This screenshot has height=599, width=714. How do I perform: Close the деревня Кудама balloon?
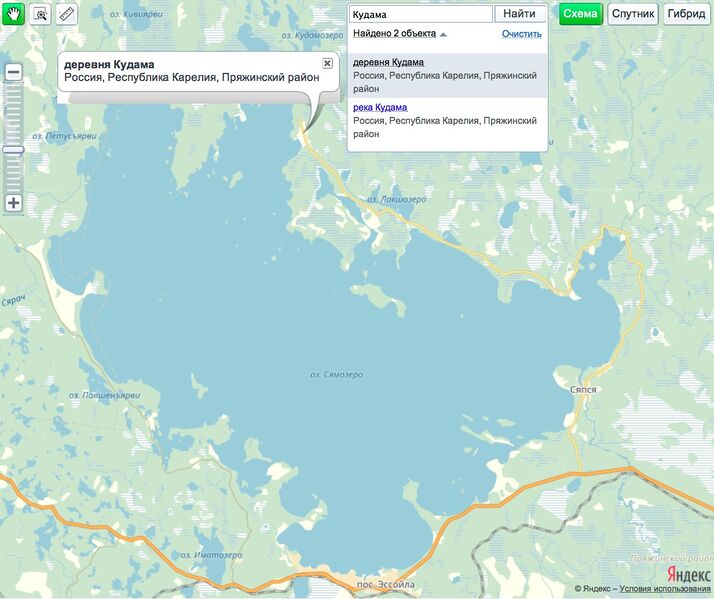327,63
